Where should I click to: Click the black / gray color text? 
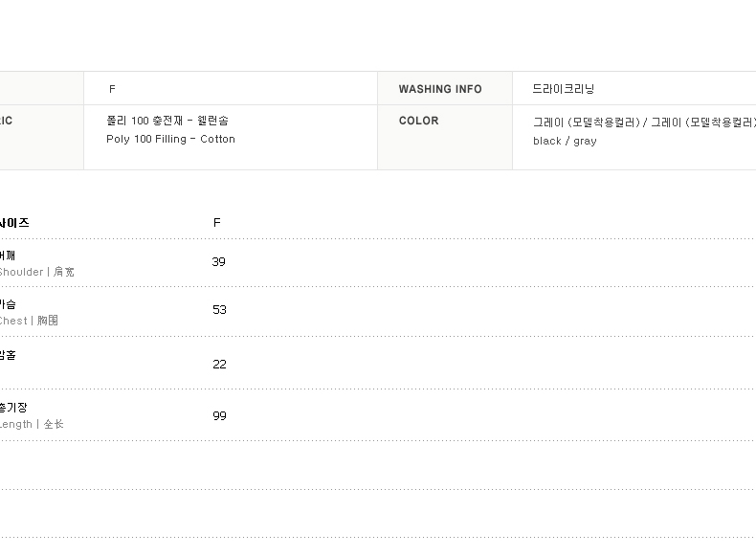click(565, 141)
